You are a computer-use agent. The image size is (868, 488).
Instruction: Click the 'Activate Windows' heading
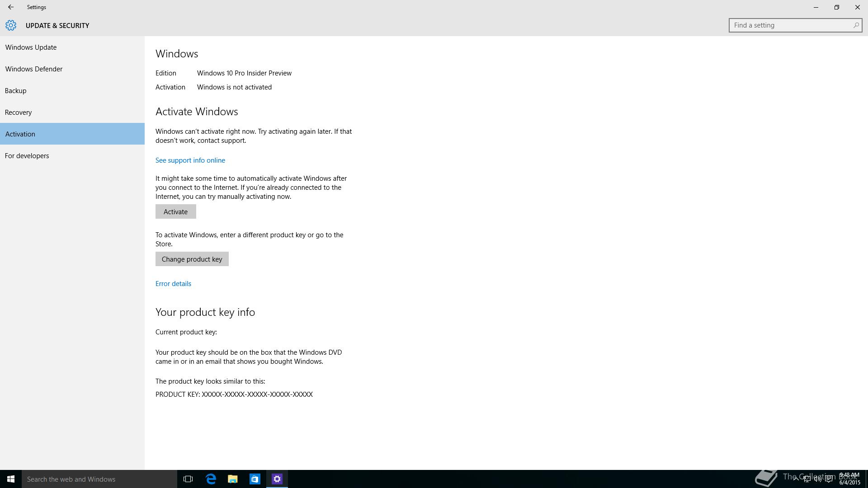(x=197, y=112)
